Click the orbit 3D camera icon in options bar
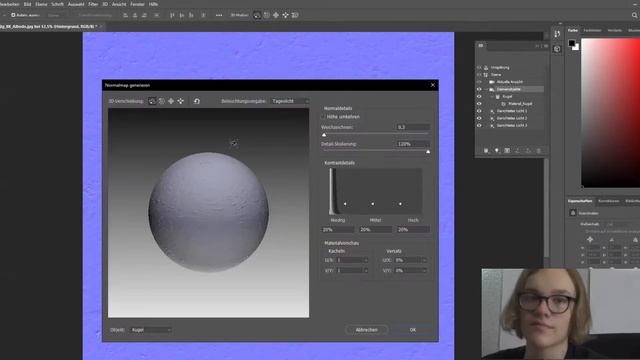 click(x=257, y=15)
